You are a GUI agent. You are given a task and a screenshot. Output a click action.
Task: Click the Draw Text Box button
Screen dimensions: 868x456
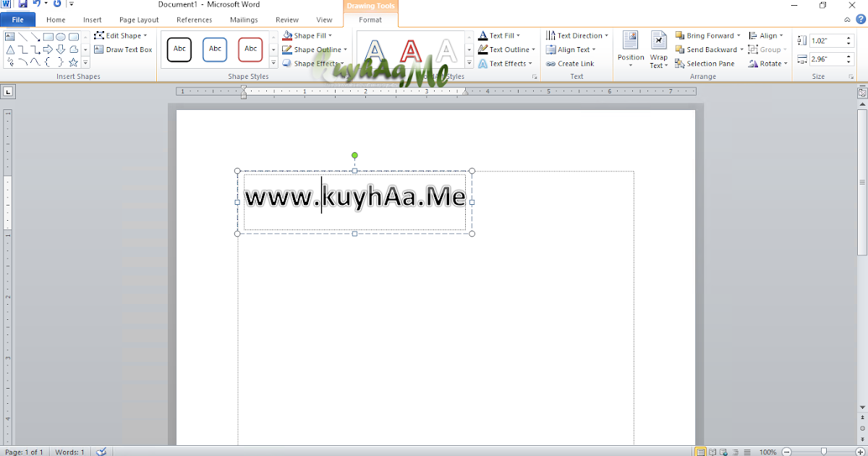(123, 50)
